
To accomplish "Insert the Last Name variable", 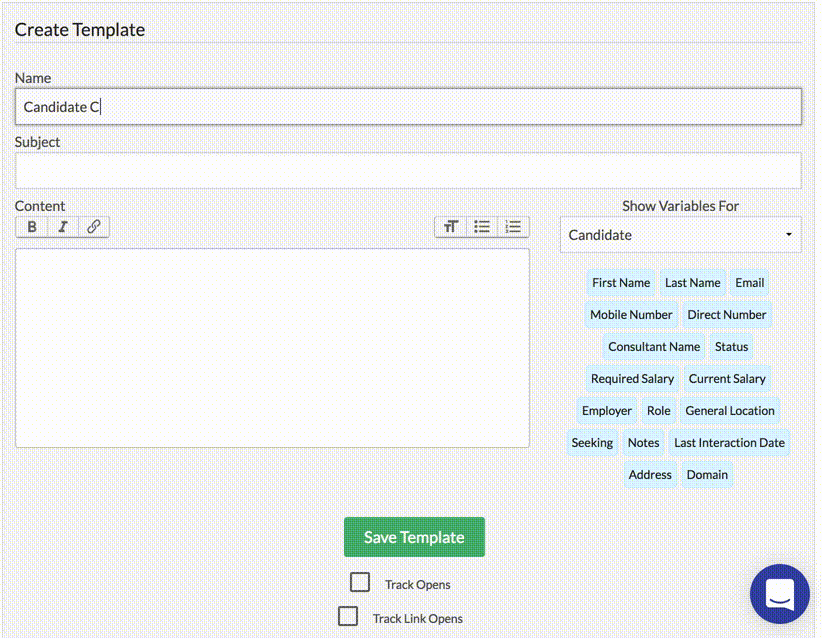I will click(x=692, y=283).
